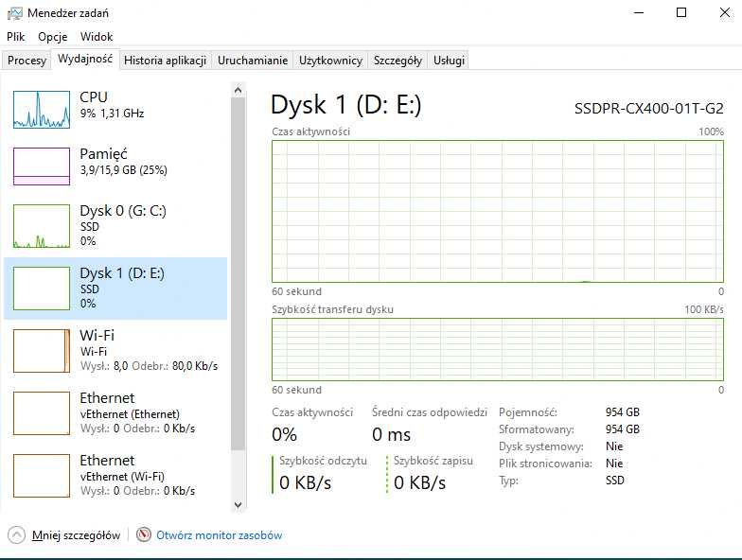Switch to the Historia aplikacji tab

[x=165, y=61]
